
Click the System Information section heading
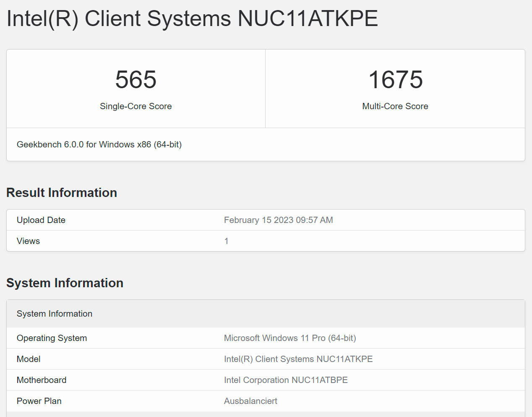point(65,283)
